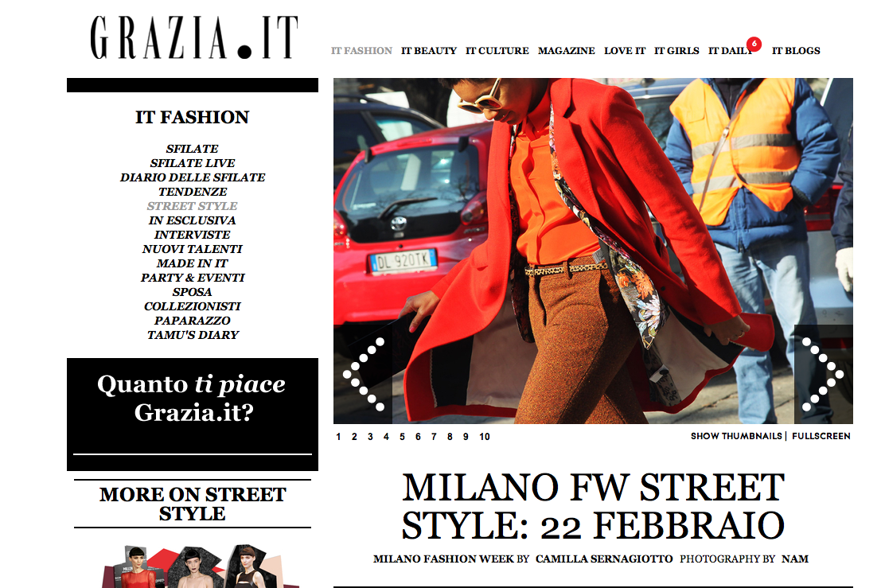Open the red notification badge on IT Daily
Viewport: 885px width, 588px height.
pyautogui.click(x=754, y=44)
